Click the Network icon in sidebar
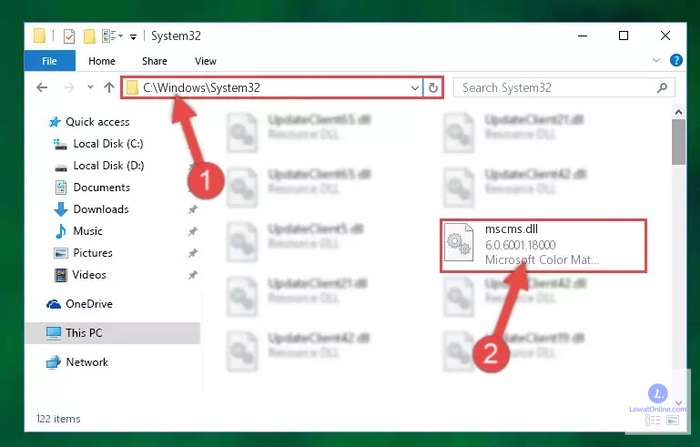700x447 pixels. coord(54,362)
